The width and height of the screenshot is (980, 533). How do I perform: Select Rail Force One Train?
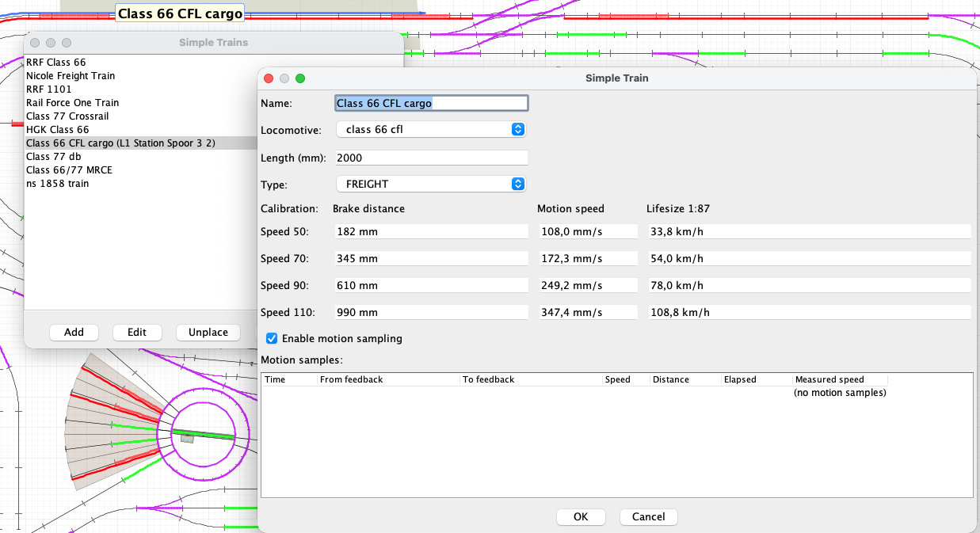[141, 102]
